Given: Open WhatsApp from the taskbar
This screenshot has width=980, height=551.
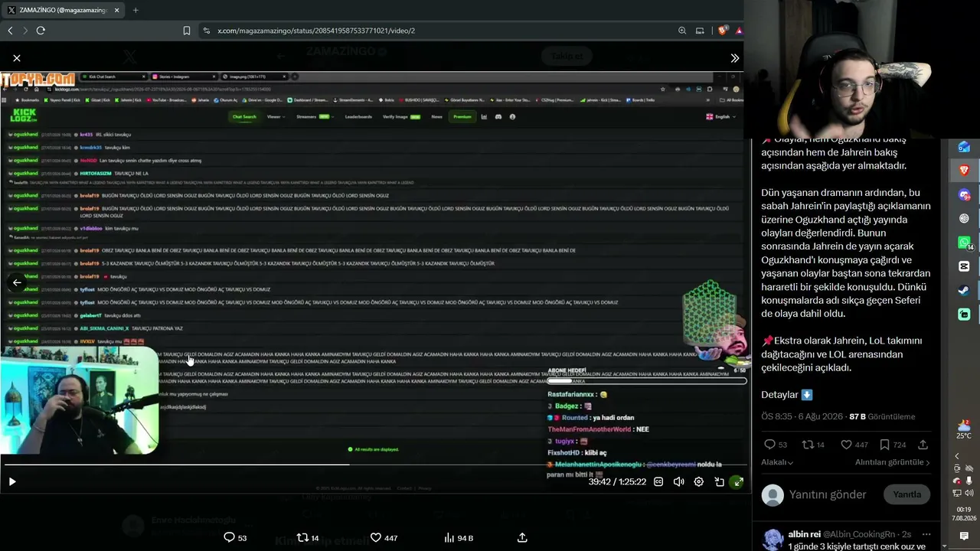Looking at the screenshot, I should [964, 243].
